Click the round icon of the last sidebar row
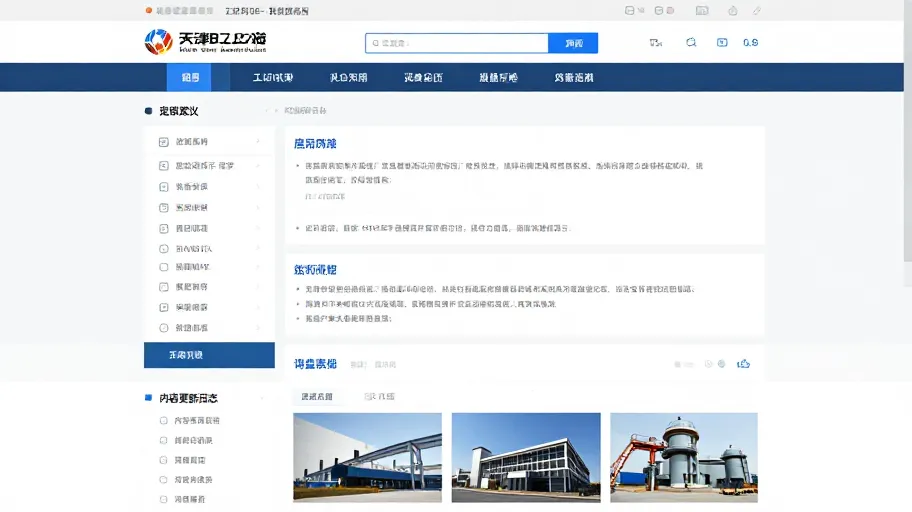The width and height of the screenshot is (912, 512). 163,328
